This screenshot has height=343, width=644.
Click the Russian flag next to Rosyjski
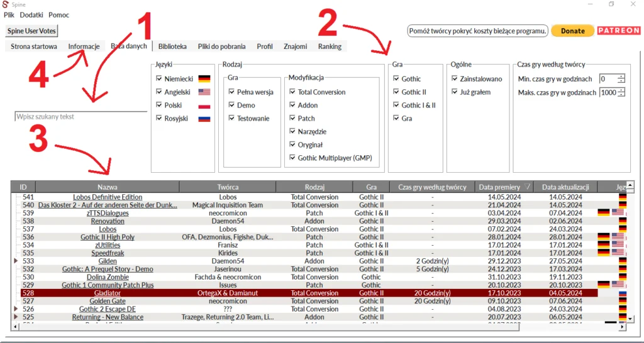204,118
